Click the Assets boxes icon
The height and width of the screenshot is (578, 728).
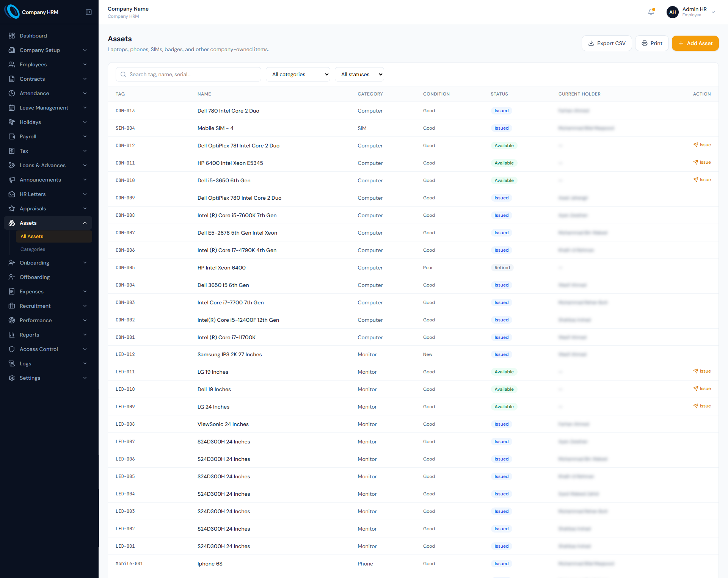click(x=12, y=223)
